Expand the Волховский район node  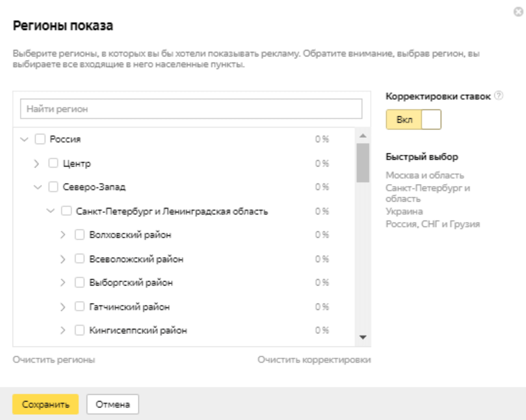(63, 235)
